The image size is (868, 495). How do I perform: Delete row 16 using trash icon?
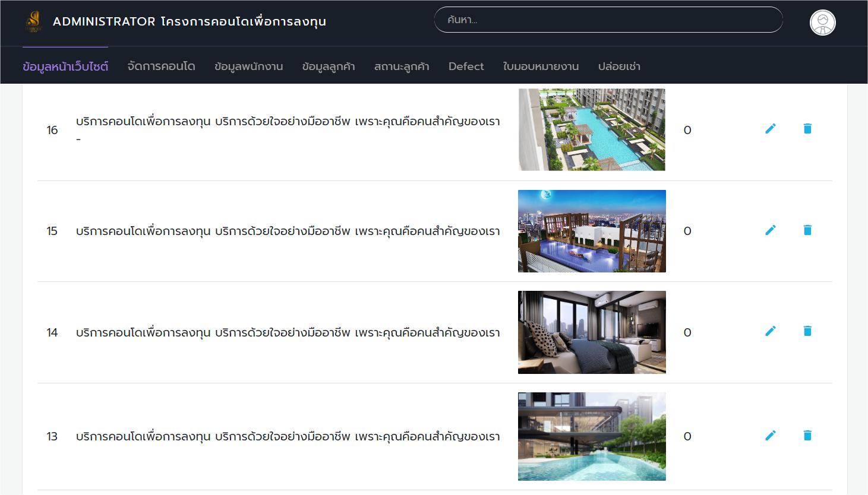pyautogui.click(x=807, y=129)
